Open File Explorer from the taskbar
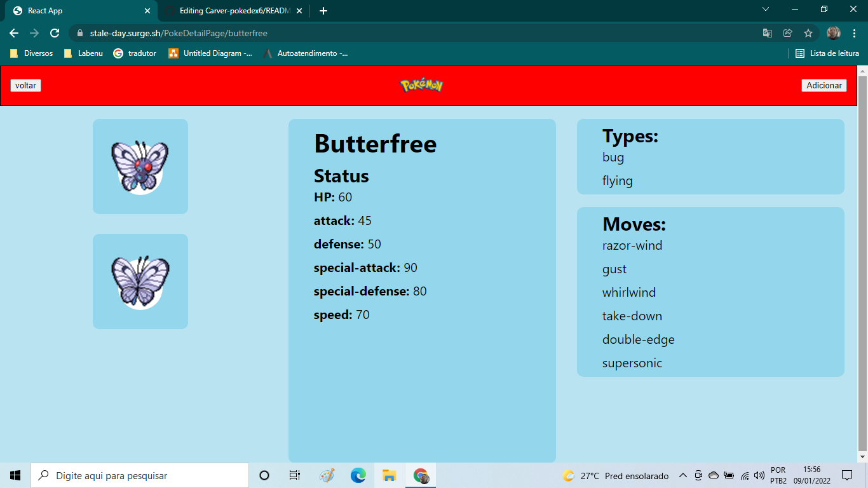Image resolution: width=868 pixels, height=488 pixels. click(390, 475)
